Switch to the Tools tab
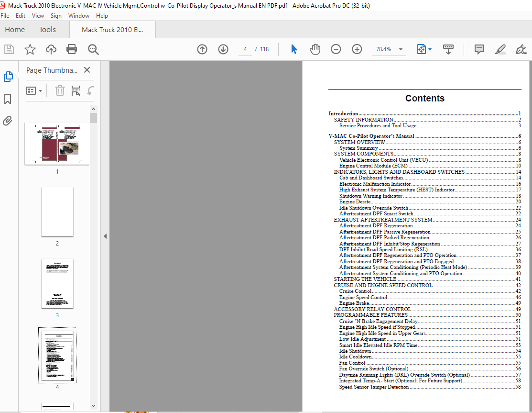This screenshot has width=532, height=413. coord(47,30)
